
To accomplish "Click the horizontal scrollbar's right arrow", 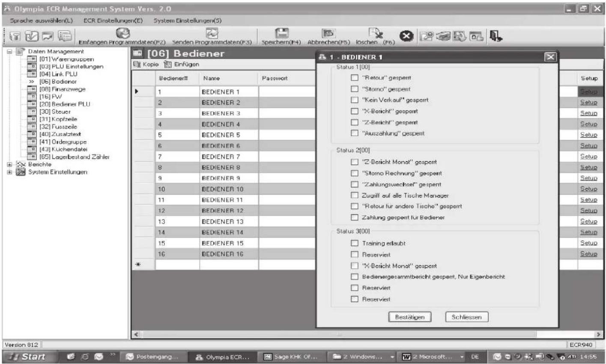I will click(598, 334).
